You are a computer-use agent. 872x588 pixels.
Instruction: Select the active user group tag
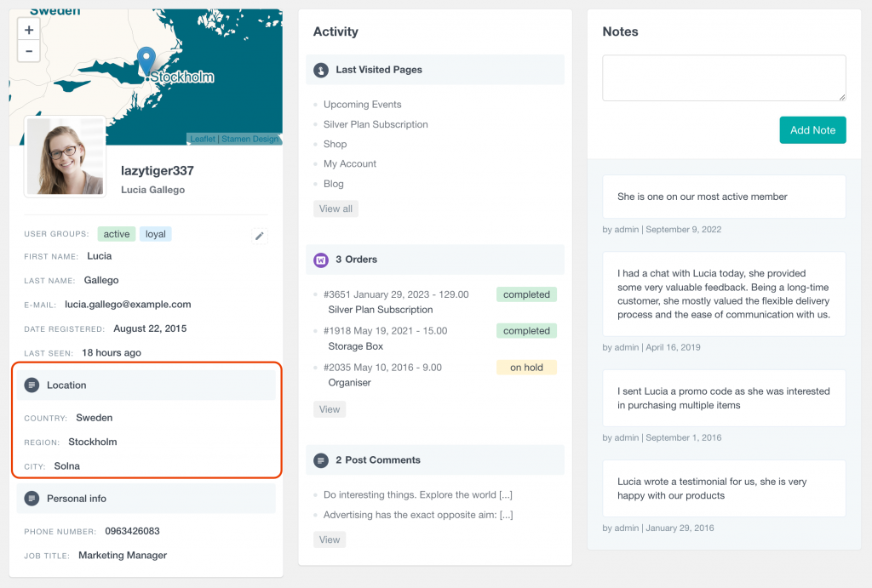[x=116, y=233]
